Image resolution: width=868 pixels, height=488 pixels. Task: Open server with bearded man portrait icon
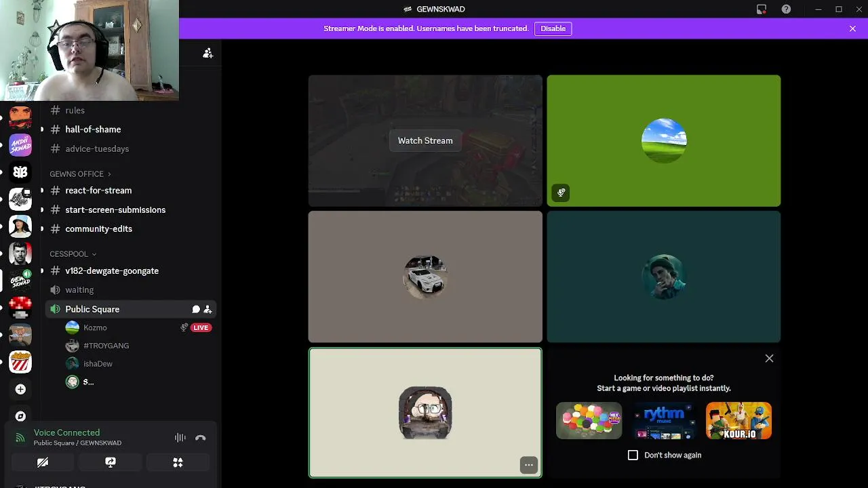click(x=20, y=253)
